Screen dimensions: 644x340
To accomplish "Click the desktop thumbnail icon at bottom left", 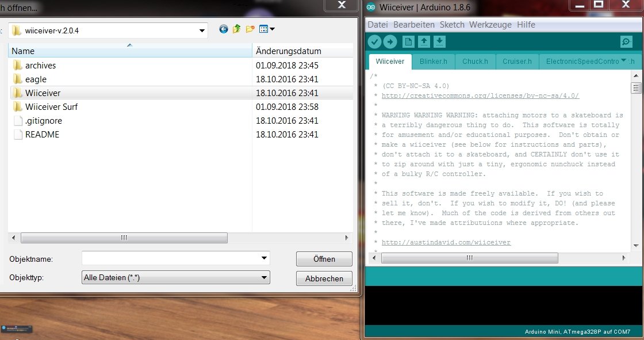I will pos(17,329).
